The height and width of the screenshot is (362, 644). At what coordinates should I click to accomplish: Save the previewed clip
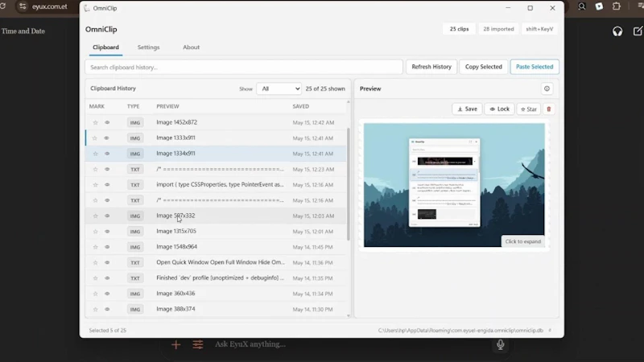click(467, 109)
